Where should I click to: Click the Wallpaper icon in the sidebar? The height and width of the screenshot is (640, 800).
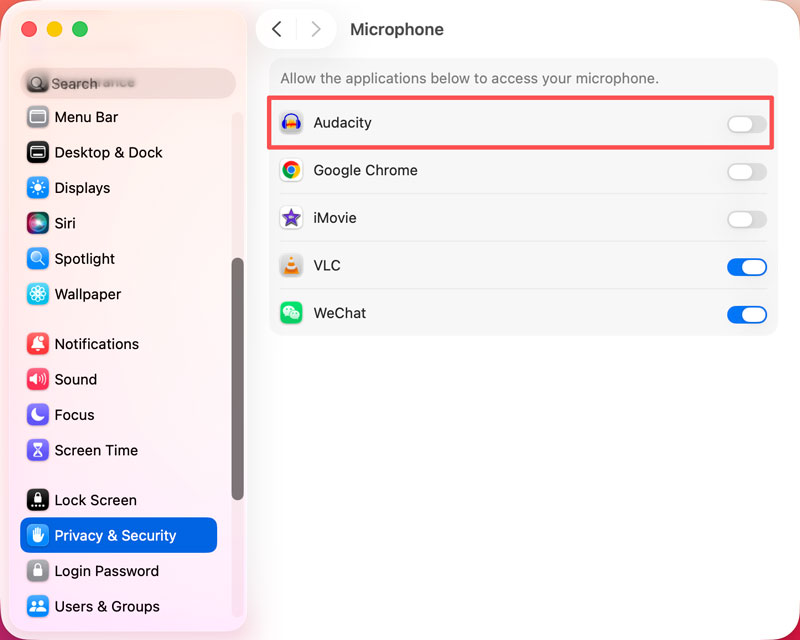[37, 294]
